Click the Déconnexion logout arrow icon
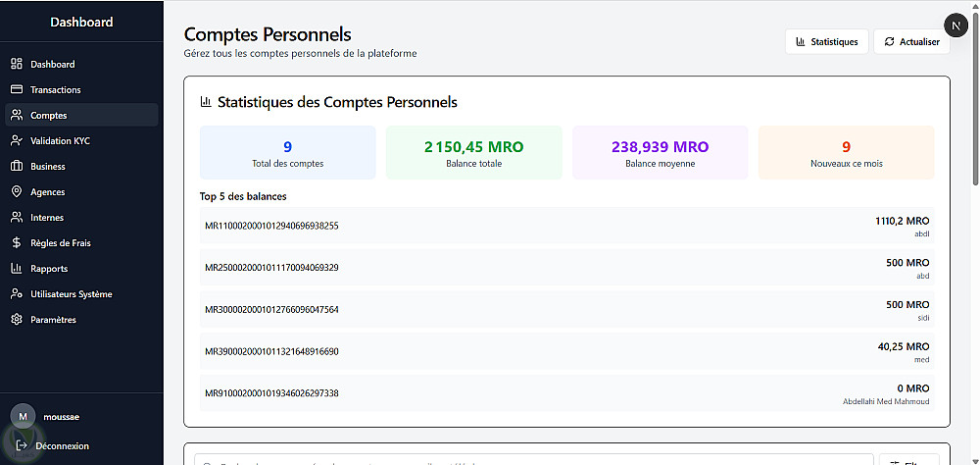The width and height of the screenshot is (980, 465). tap(22, 445)
